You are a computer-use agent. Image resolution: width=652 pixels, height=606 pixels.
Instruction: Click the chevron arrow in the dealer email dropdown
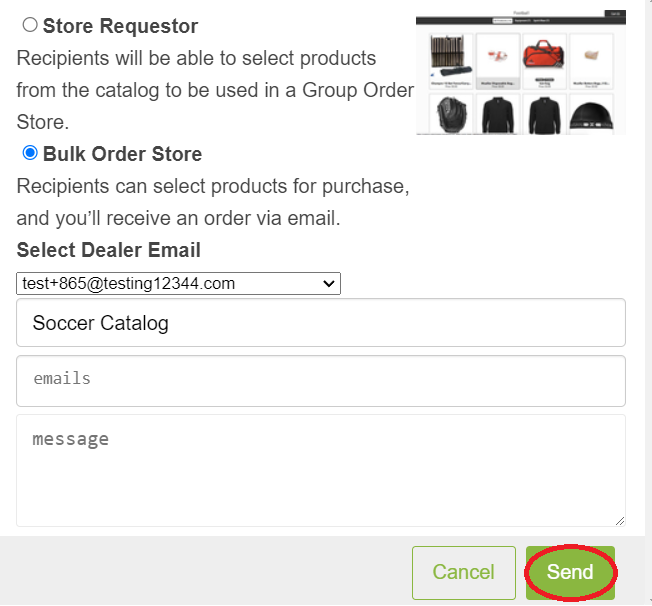(328, 284)
